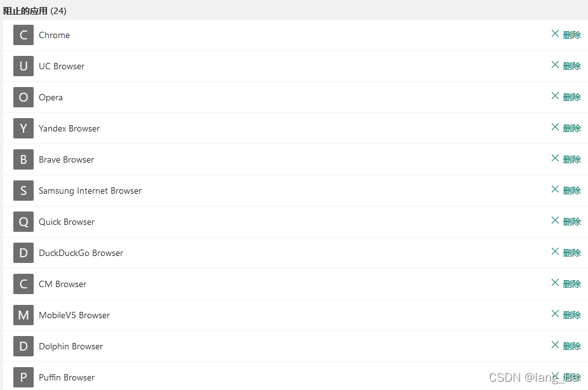Screen dimensions: 588x390
Task: Click the Dolphin Browser D icon
Action: 23,346
